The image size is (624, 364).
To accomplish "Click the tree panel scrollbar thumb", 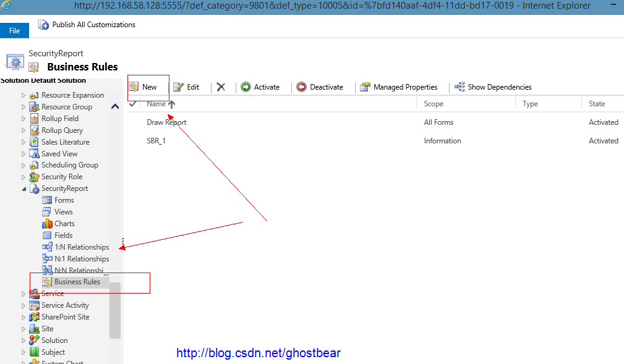I will (x=115, y=310).
